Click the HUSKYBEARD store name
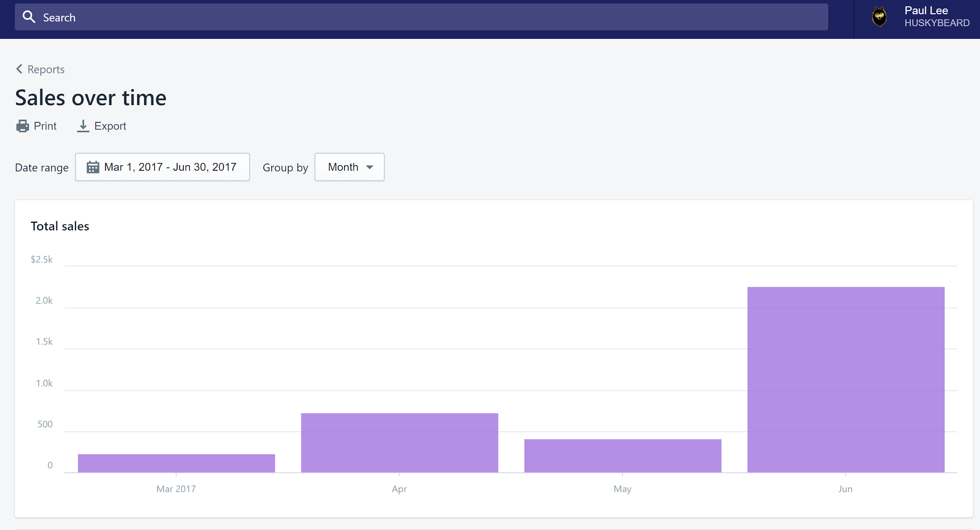 pyautogui.click(x=936, y=23)
